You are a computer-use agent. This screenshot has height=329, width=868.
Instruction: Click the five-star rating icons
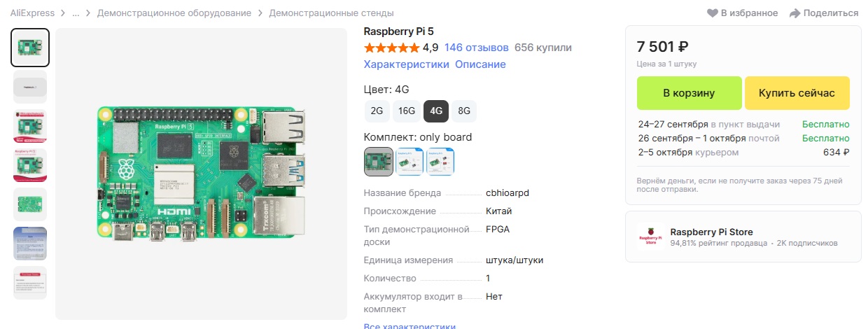(x=391, y=48)
